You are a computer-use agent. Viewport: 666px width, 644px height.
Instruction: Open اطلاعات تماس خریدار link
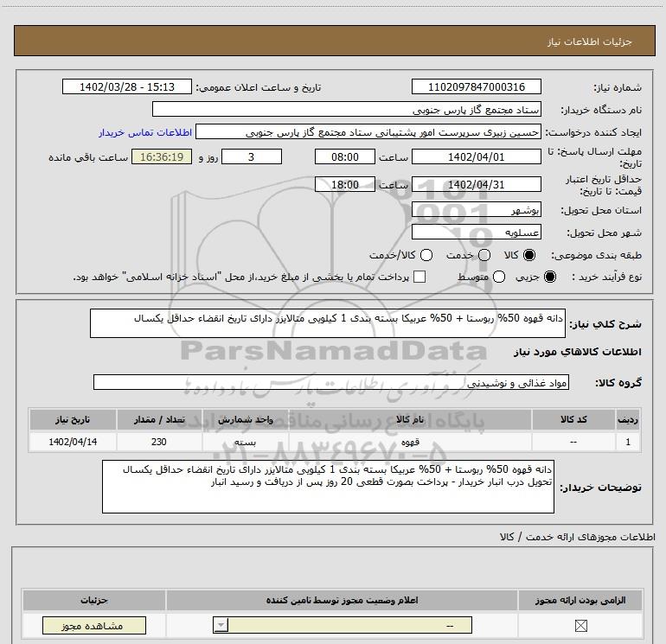point(145,132)
